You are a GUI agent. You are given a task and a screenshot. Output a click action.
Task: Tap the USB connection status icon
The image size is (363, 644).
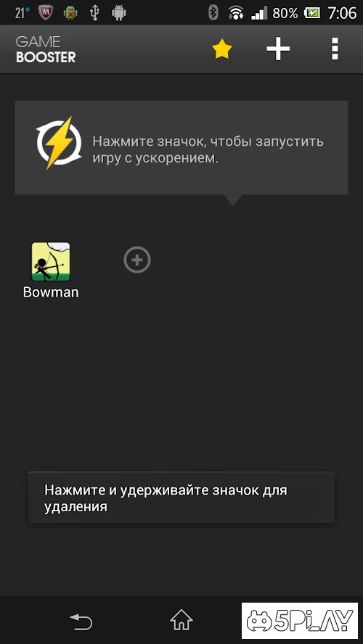(94, 13)
